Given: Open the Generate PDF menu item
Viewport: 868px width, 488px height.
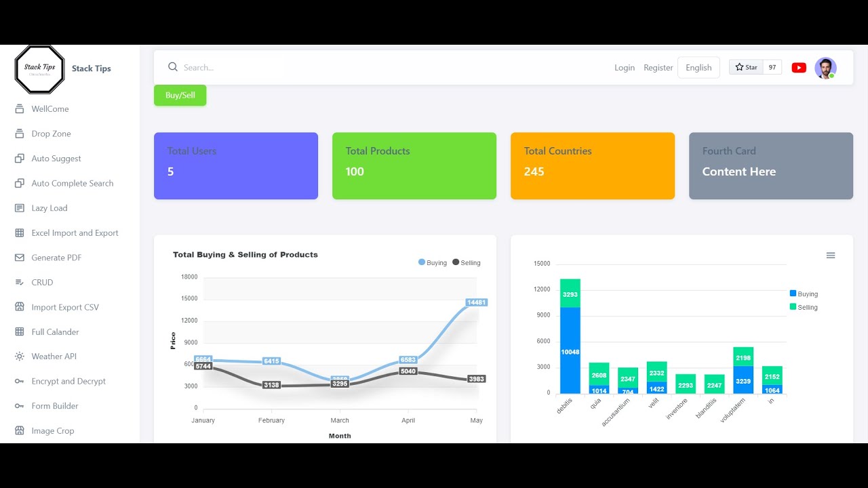Looking at the screenshot, I should pos(56,258).
